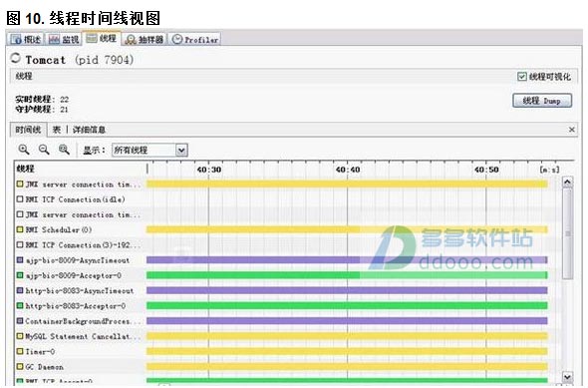Screen dimensions: 588x388
Task: Click the dropdown arrow beside 所有线程
Action: [181, 150]
